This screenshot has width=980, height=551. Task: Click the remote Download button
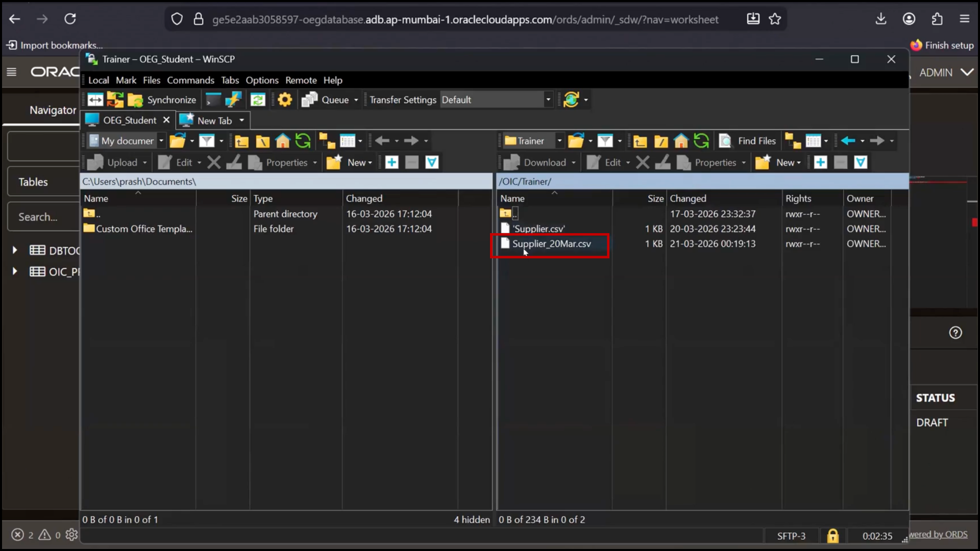[535, 163]
